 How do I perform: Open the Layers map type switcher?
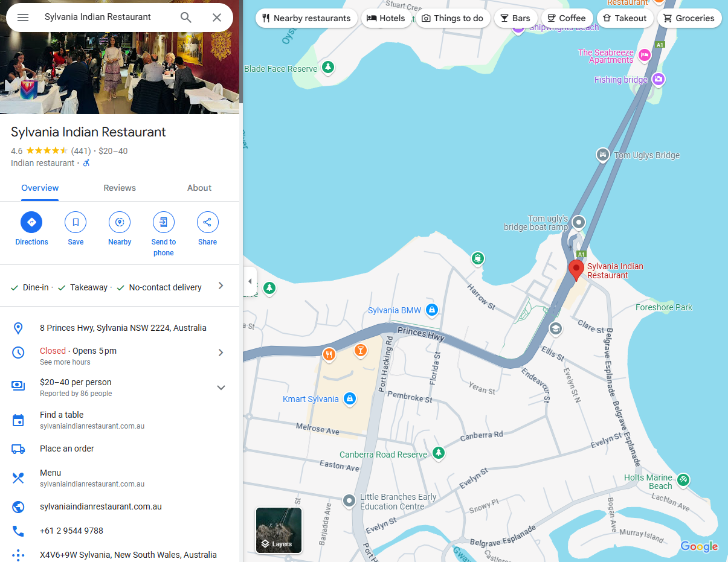pos(279,530)
